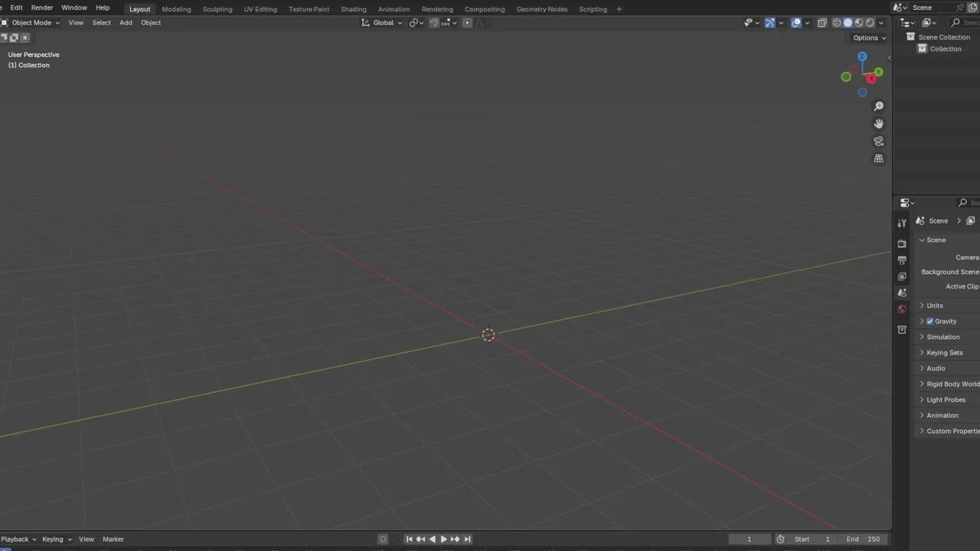Image resolution: width=980 pixels, height=551 pixels.
Task: Open the viewport Options dropdown
Action: (870, 38)
